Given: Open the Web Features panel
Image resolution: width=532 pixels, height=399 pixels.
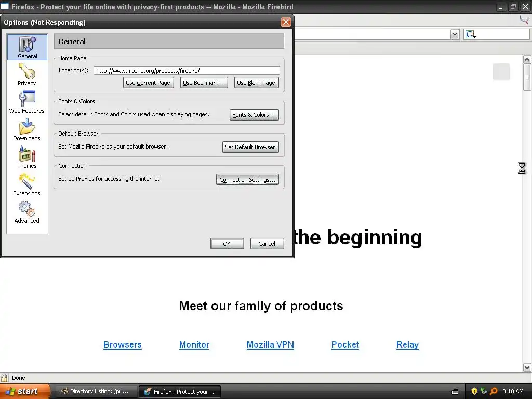Looking at the screenshot, I should 27,102.
